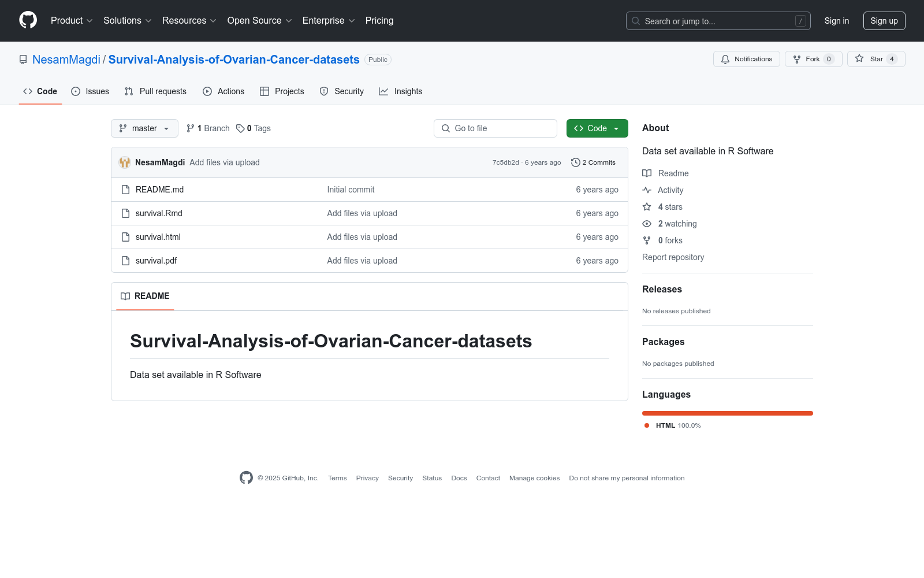Open the Initial commit message link

351,190
